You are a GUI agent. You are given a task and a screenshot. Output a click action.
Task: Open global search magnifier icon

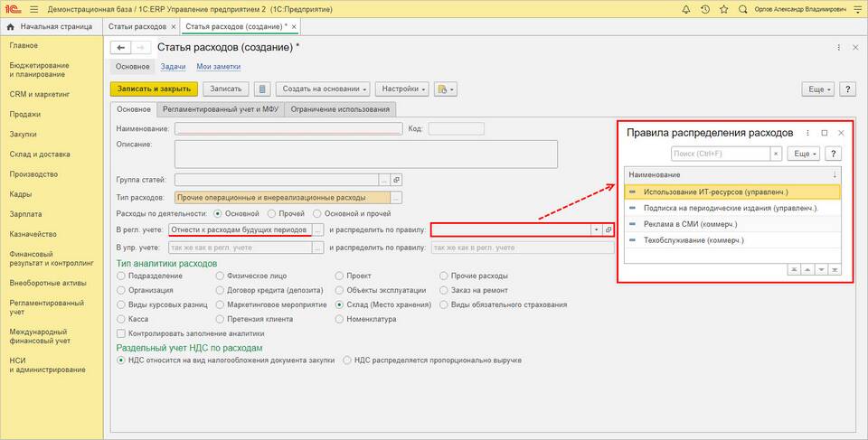[743, 9]
